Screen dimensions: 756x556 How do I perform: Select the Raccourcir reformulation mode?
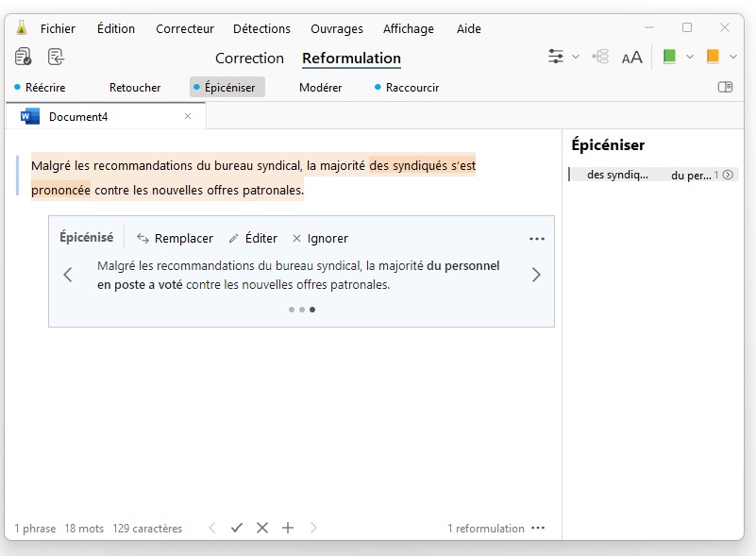(408, 87)
